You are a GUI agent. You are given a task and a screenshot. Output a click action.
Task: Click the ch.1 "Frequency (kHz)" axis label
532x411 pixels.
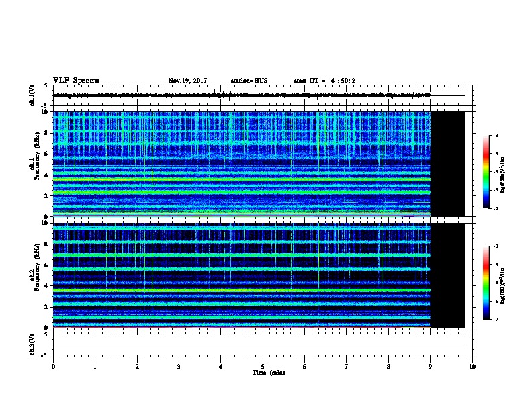[x=37, y=156]
